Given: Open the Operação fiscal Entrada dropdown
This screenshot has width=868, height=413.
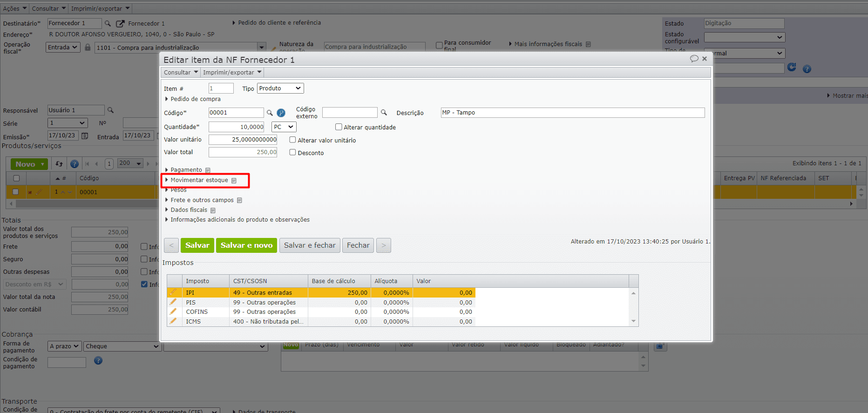Looking at the screenshot, I should tap(63, 47).
